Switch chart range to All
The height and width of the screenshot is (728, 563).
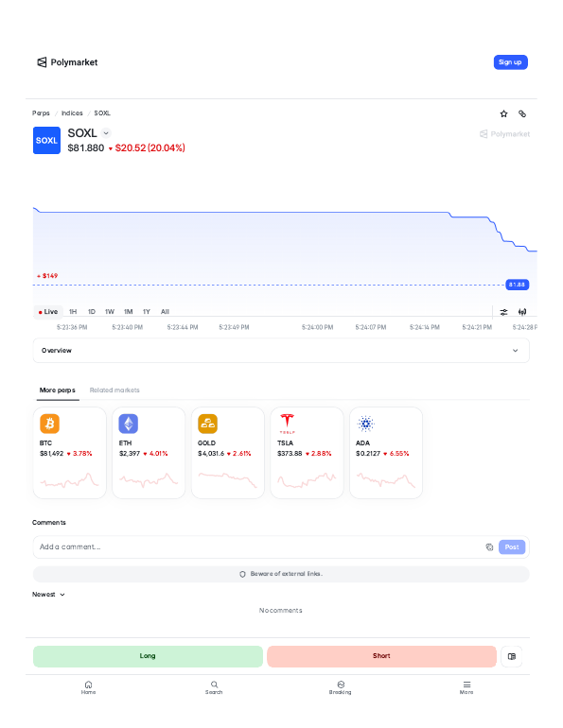(165, 312)
